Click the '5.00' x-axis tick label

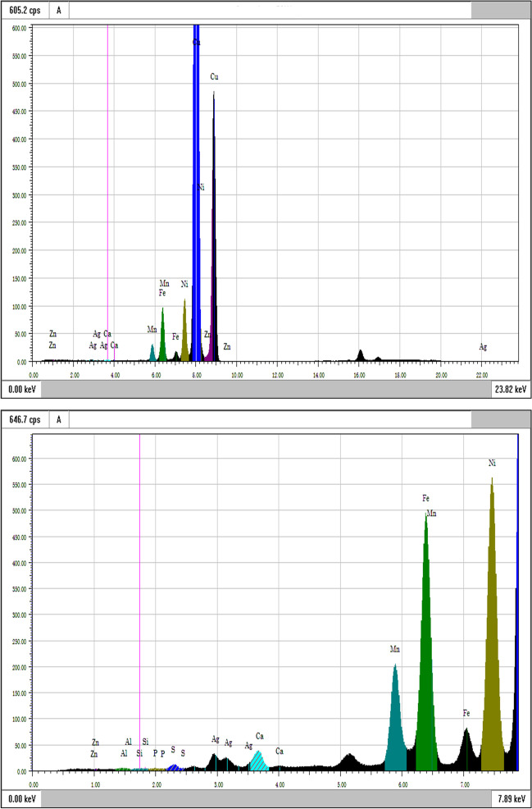341,784
